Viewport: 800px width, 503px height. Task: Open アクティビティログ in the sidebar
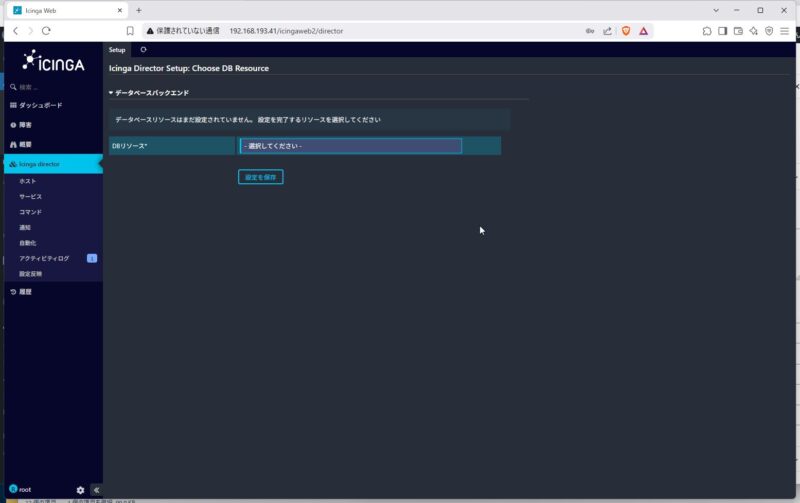[44, 259]
